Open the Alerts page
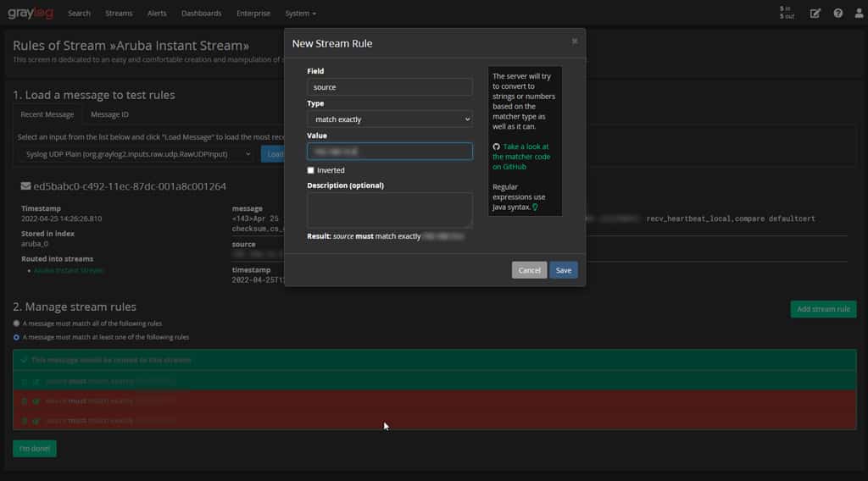Image resolution: width=868 pixels, height=481 pixels. 157,14
